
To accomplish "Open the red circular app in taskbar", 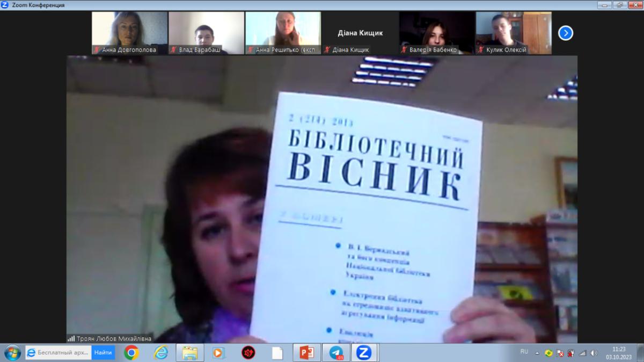I will click(x=248, y=353).
